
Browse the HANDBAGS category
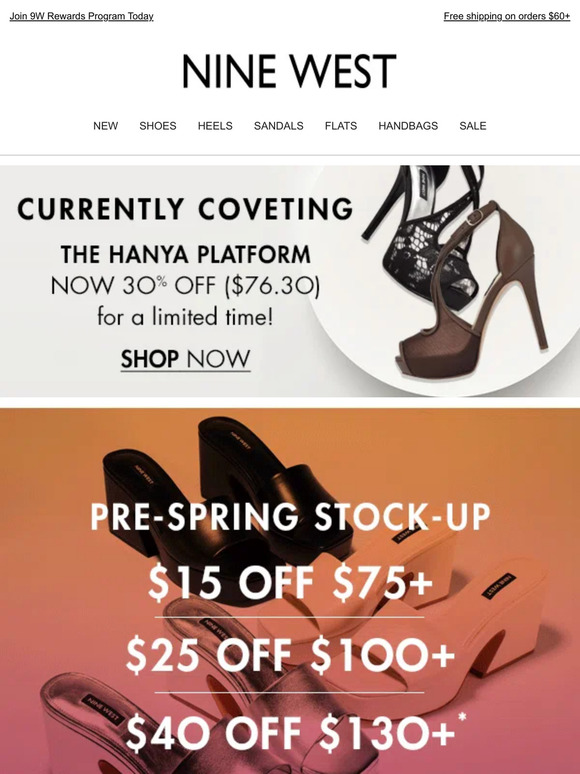click(408, 126)
